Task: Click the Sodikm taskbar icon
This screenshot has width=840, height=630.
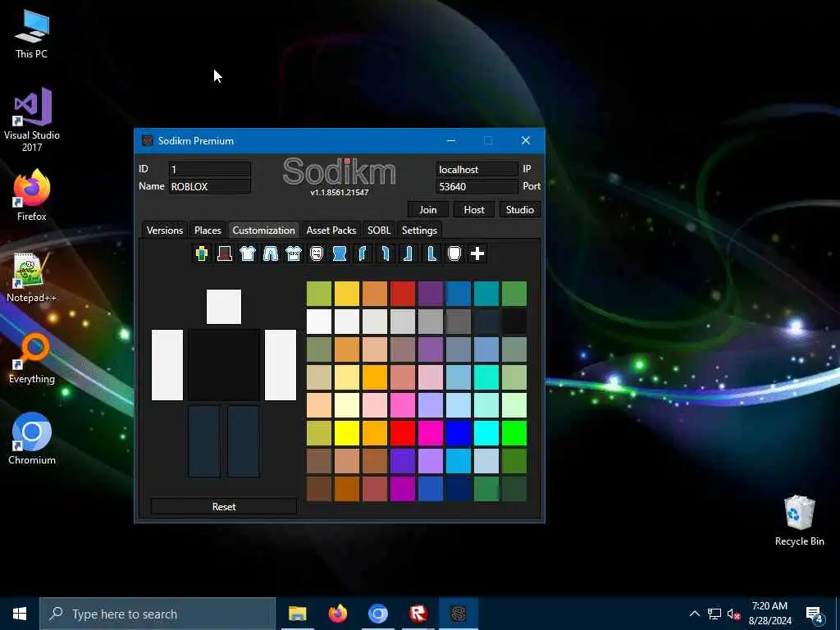Action: click(x=459, y=614)
